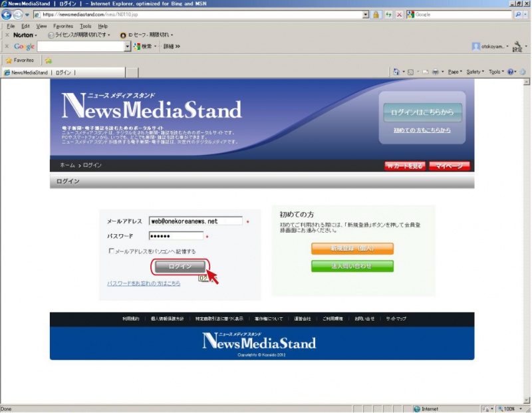Open the Tools menu in the menu bar
532x413 pixels.
(x=86, y=26)
